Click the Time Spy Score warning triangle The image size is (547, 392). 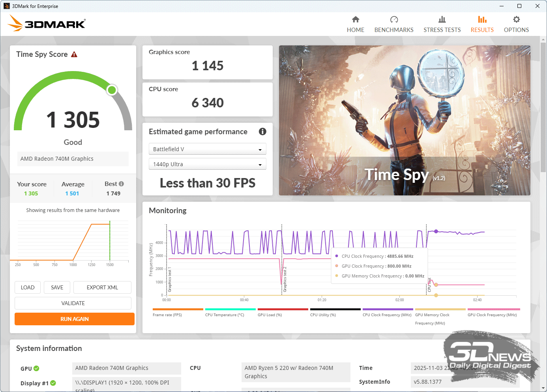pos(74,54)
